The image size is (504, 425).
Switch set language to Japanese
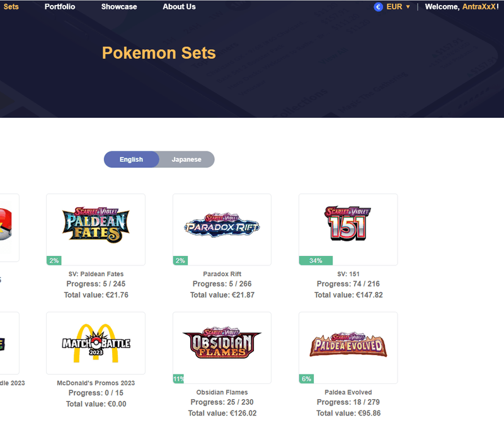[x=186, y=160]
